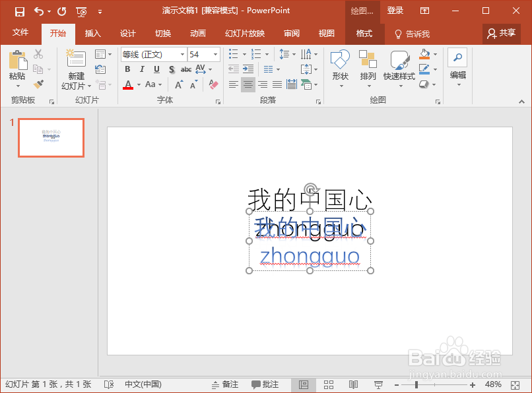Click the 登录 sign-in button
The width and height of the screenshot is (532, 393).
tap(395, 11)
